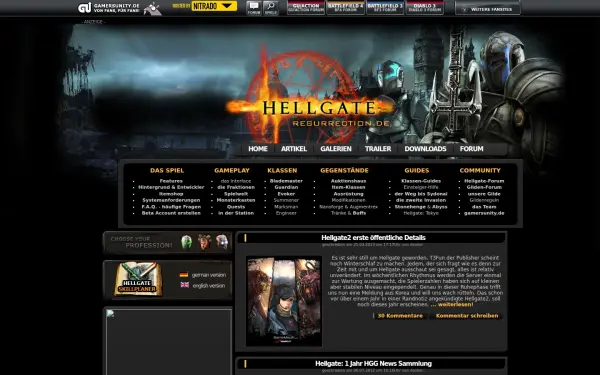Select the Summoner class link
Image resolution: width=600 pixels, height=375 pixels.
pyautogui.click(x=286, y=200)
